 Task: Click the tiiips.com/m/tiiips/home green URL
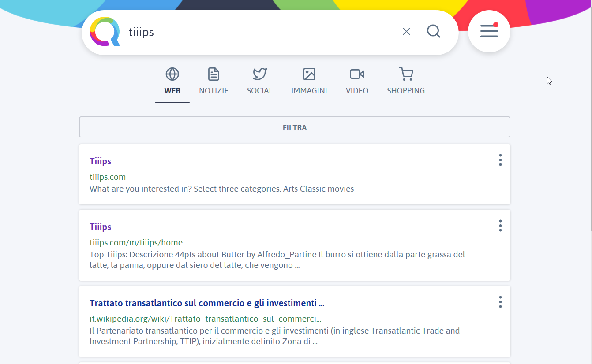[x=136, y=243]
